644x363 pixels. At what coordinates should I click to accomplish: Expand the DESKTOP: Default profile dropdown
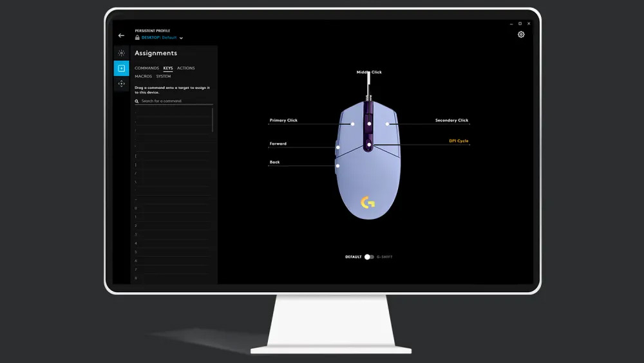point(159,37)
